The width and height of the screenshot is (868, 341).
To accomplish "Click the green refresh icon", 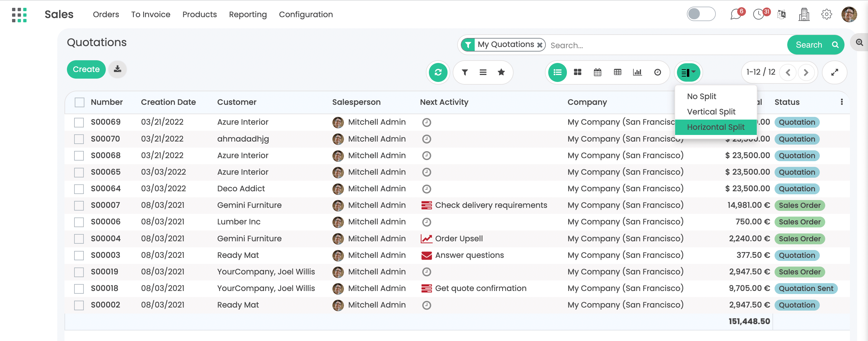I will click(438, 72).
